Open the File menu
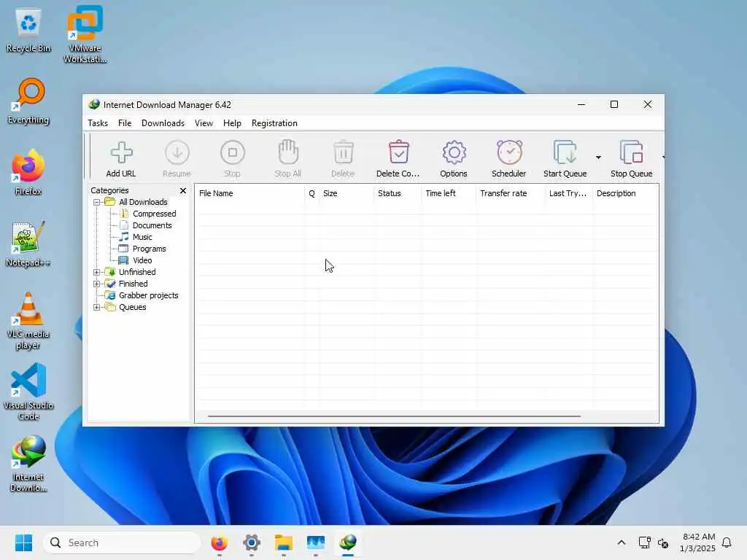Image resolution: width=747 pixels, height=560 pixels. click(125, 122)
